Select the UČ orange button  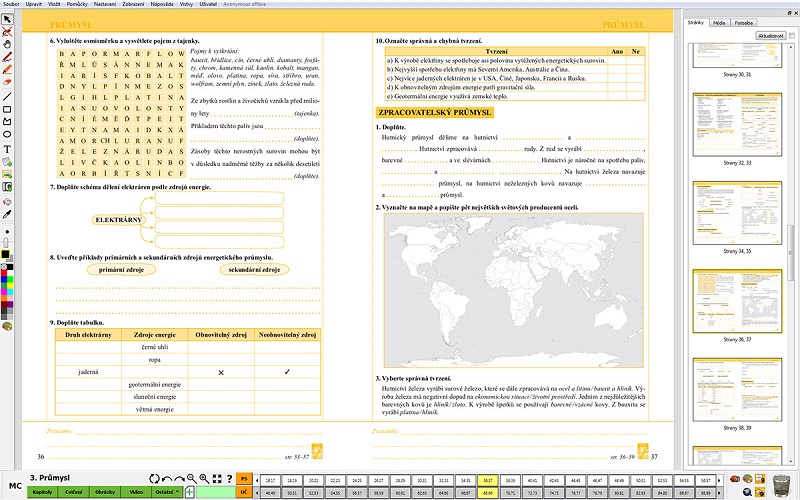[244, 492]
